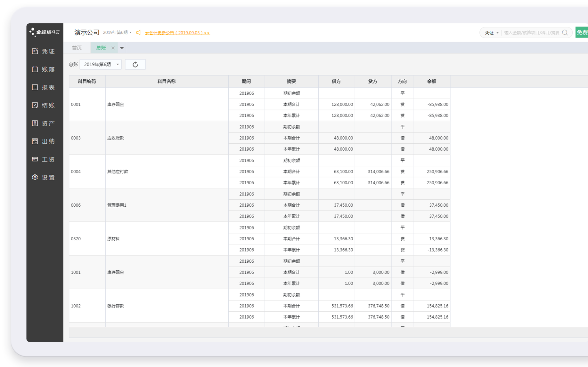Image resolution: width=588 pixels, height=367 pixels.
Task: Open the 资产 assets sidebar icon
Action: coord(35,123)
